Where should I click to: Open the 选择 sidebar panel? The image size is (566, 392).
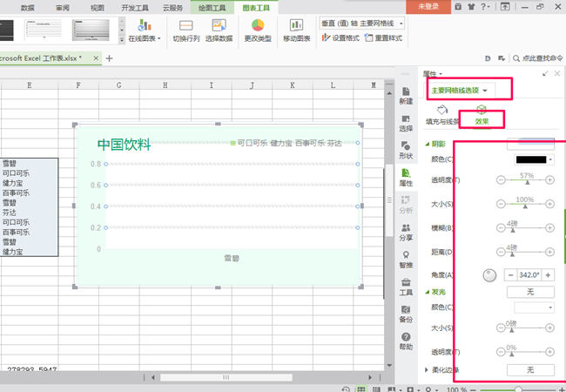click(406, 123)
